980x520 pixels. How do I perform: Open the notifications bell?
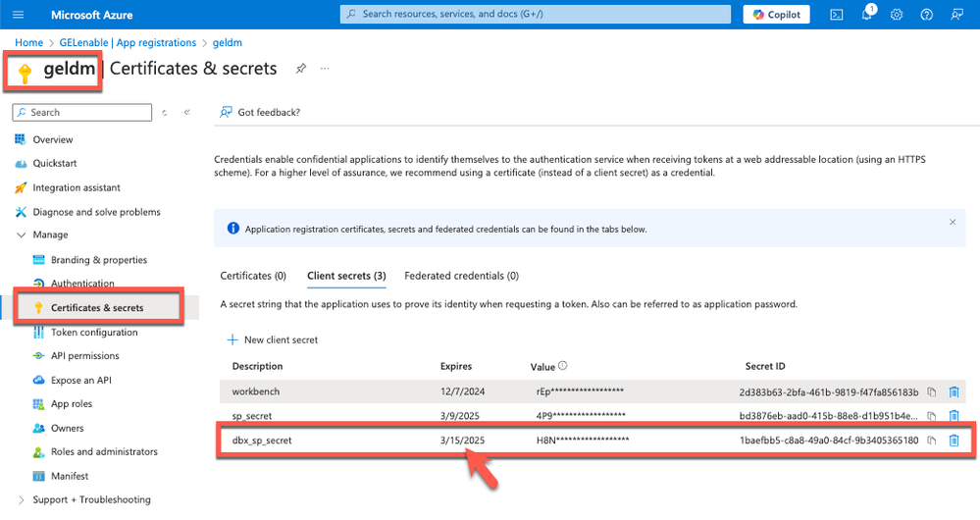867,15
